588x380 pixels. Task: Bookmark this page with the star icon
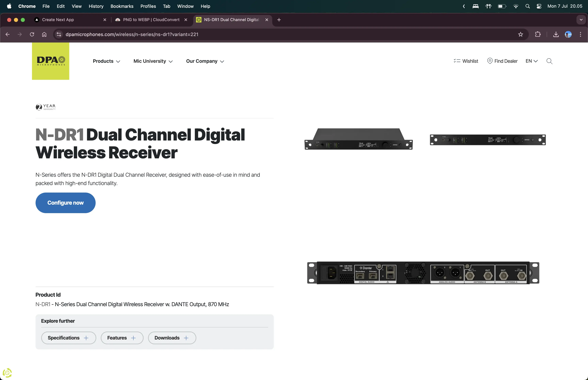(521, 34)
